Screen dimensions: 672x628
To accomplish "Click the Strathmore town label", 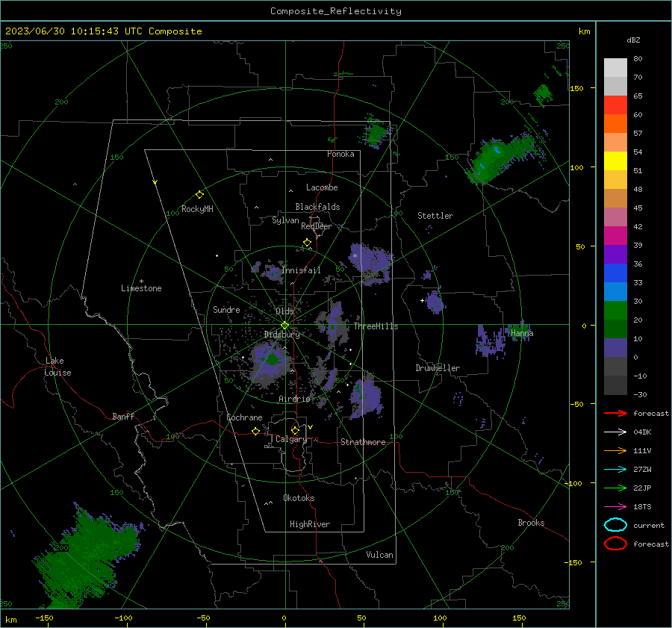I will [363, 442].
